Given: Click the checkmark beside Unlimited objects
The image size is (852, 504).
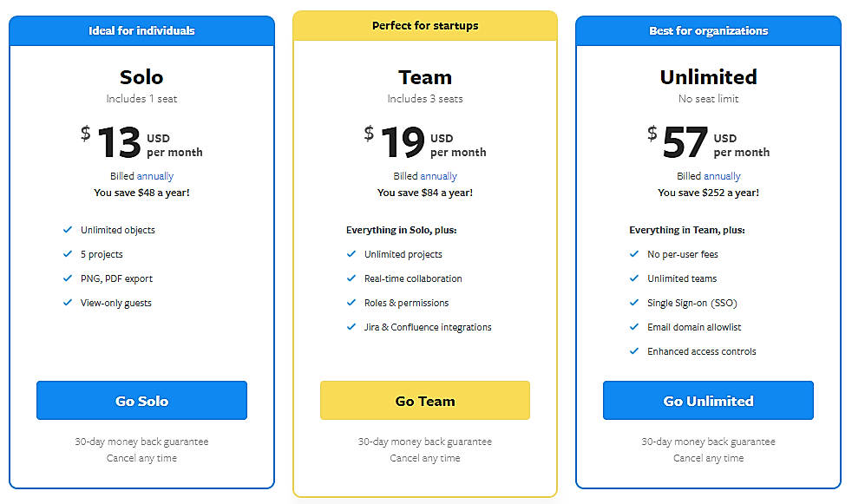Looking at the screenshot, I should (68, 230).
